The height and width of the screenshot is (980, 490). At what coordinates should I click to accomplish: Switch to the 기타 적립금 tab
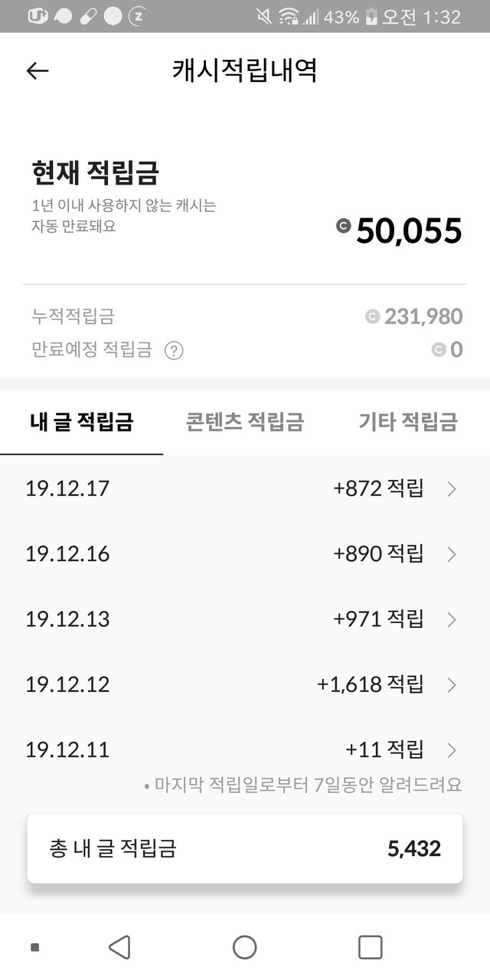(x=408, y=421)
